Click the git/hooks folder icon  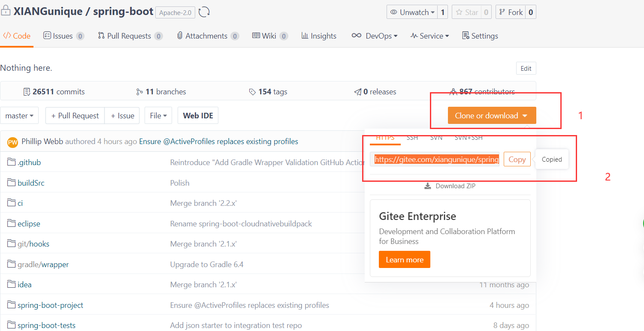coord(12,244)
